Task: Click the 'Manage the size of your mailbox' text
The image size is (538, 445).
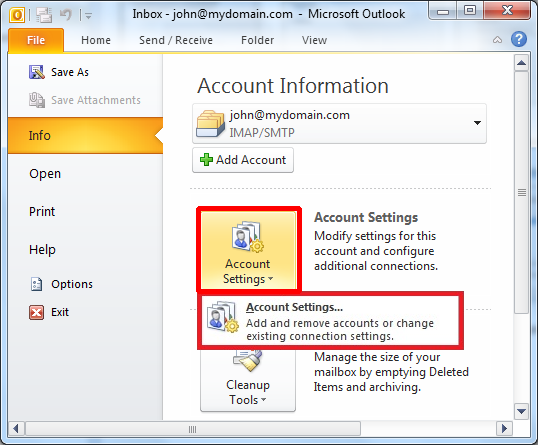Action: (x=391, y=372)
